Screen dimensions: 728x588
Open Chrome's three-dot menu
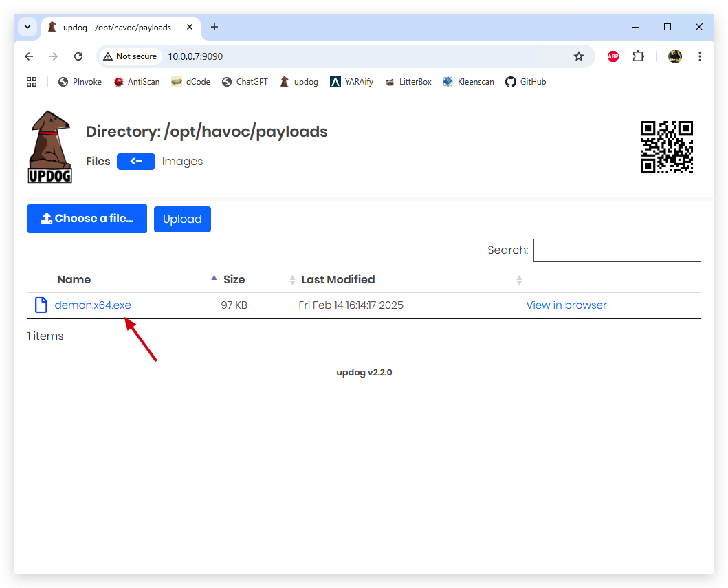[x=699, y=56]
